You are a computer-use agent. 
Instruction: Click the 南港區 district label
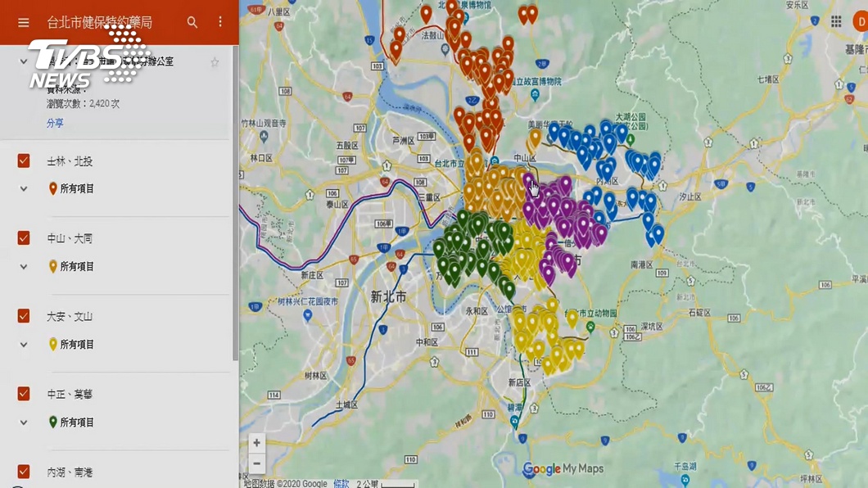(642, 265)
